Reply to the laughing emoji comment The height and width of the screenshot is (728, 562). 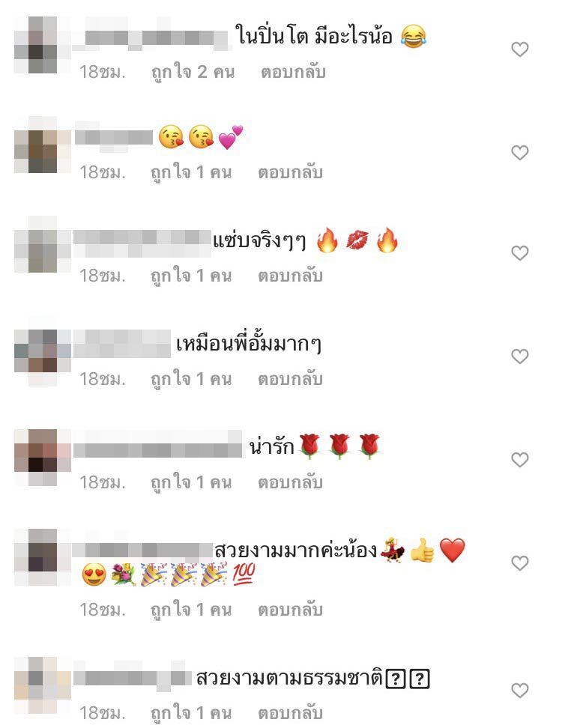pyautogui.click(x=293, y=73)
